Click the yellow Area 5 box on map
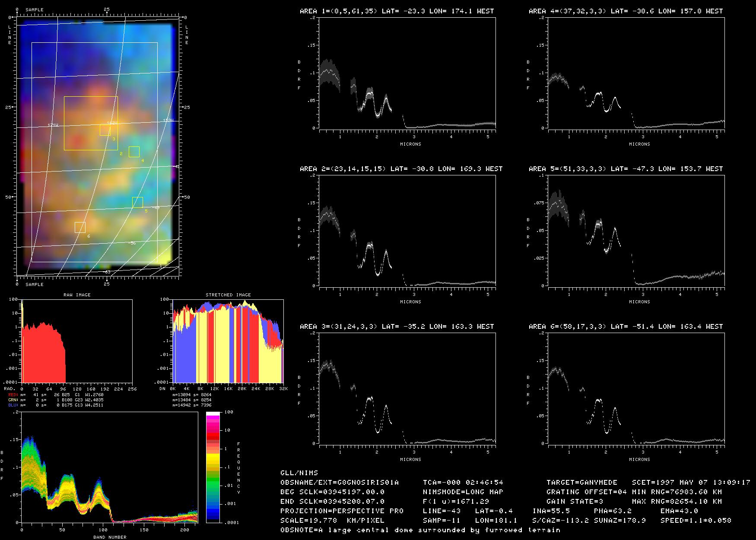Screen dimensions: 756x540 (x=137, y=202)
